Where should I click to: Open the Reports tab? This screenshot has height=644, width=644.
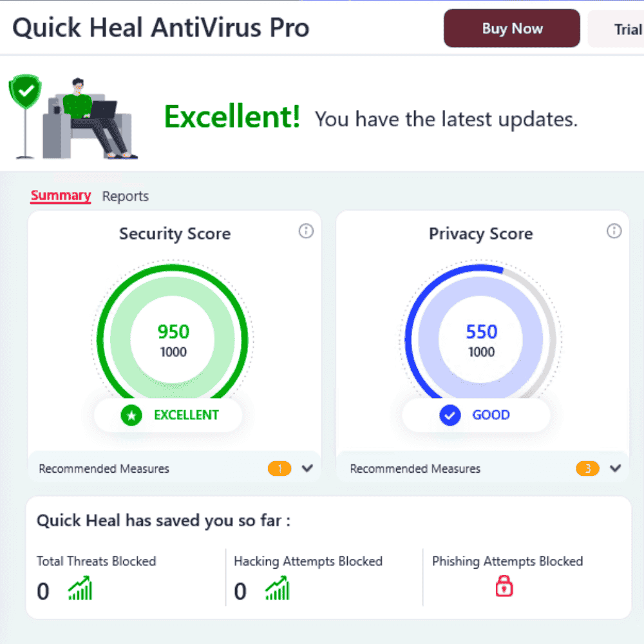coord(126,196)
